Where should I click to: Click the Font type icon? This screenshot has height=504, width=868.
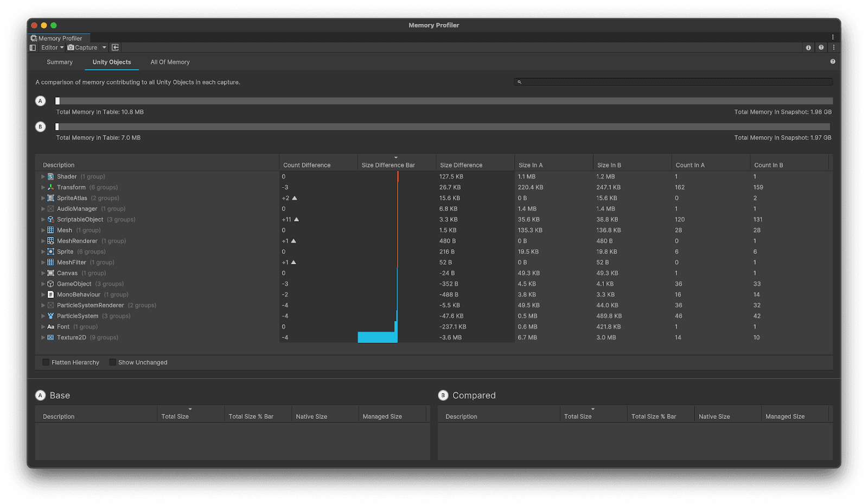pos(50,327)
